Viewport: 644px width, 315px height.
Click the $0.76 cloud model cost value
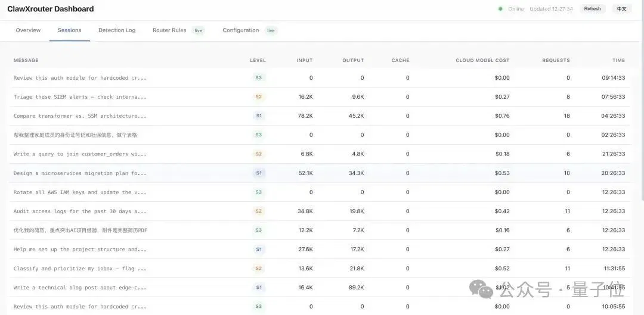[x=502, y=116]
